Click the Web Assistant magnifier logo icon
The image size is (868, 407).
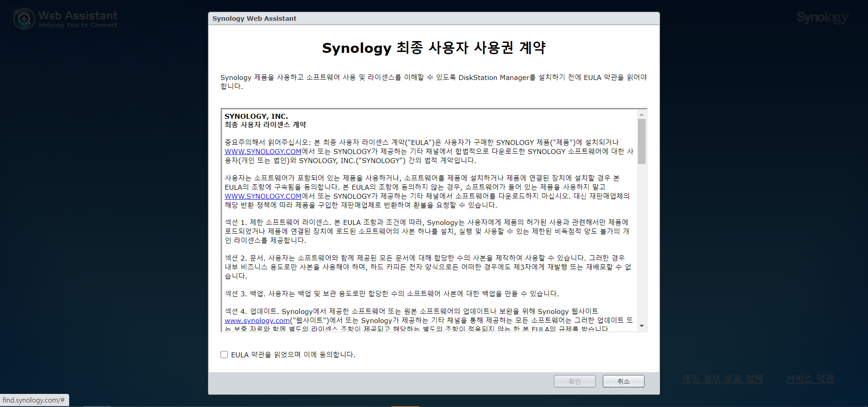(x=24, y=19)
